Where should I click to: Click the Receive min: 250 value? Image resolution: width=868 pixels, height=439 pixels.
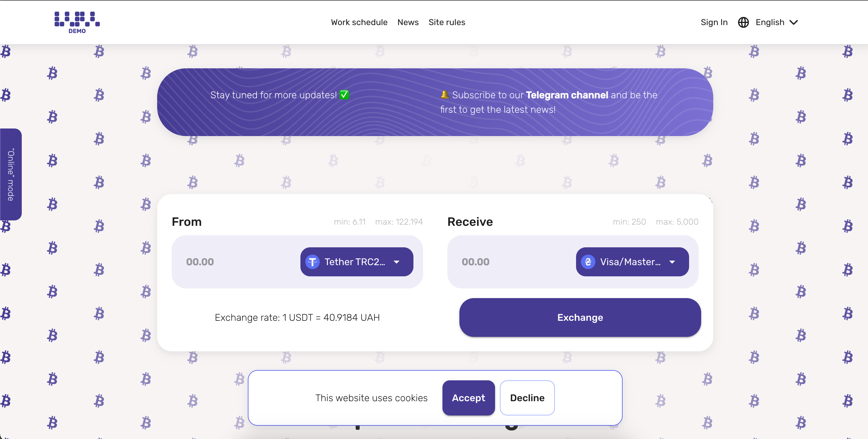(x=629, y=222)
